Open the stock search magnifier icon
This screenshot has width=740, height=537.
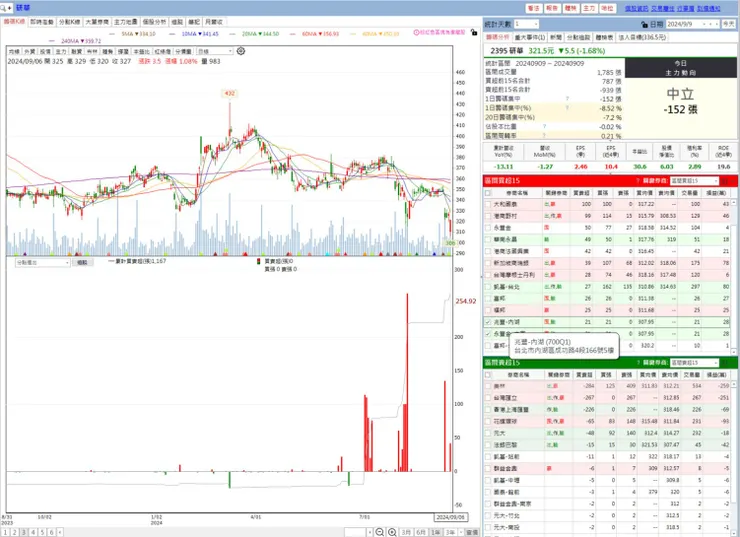pos(3,8)
